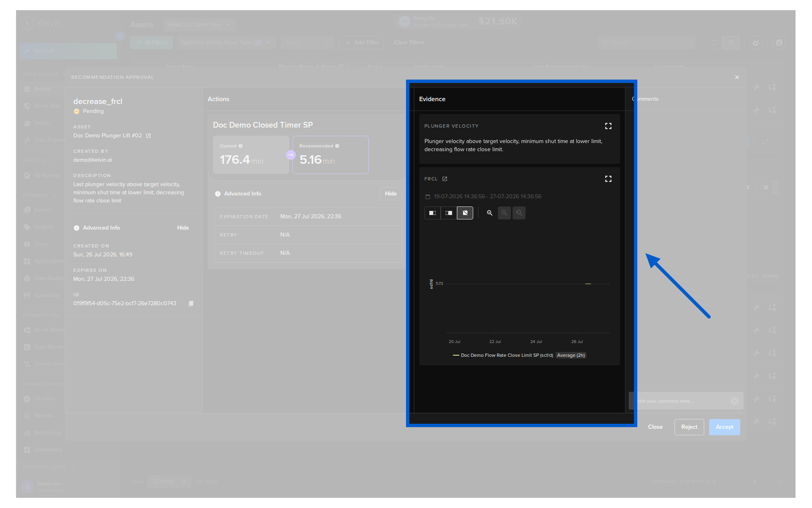Click the Dashboard sidebar icon

pyautogui.click(x=27, y=450)
